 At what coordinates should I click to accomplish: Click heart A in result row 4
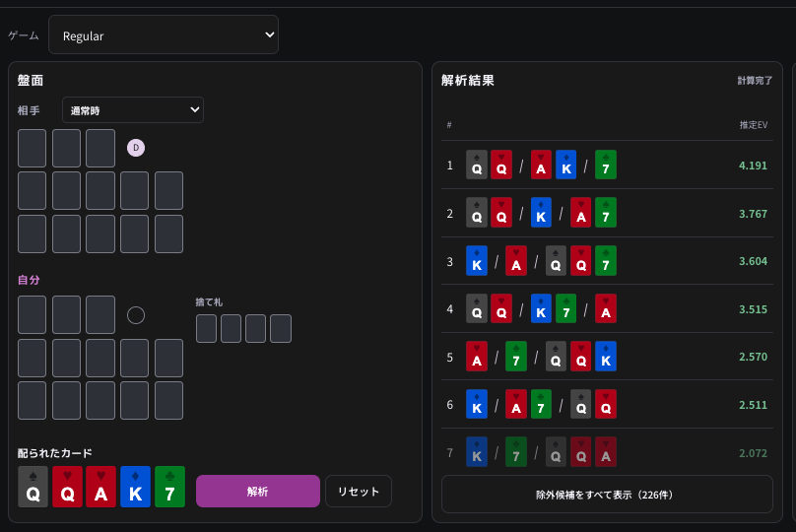pos(606,308)
